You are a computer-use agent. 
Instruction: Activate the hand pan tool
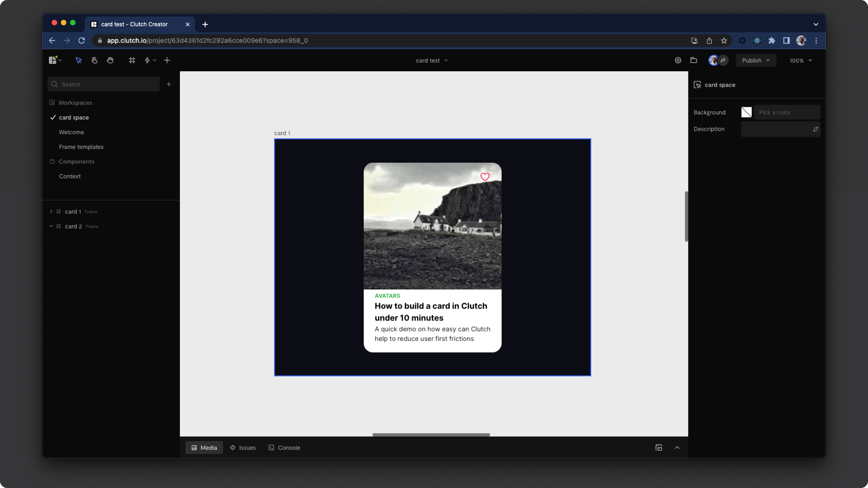pyautogui.click(x=110, y=60)
